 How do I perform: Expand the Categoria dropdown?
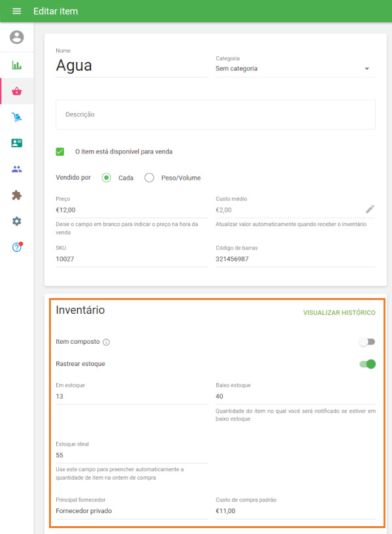[295, 69]
